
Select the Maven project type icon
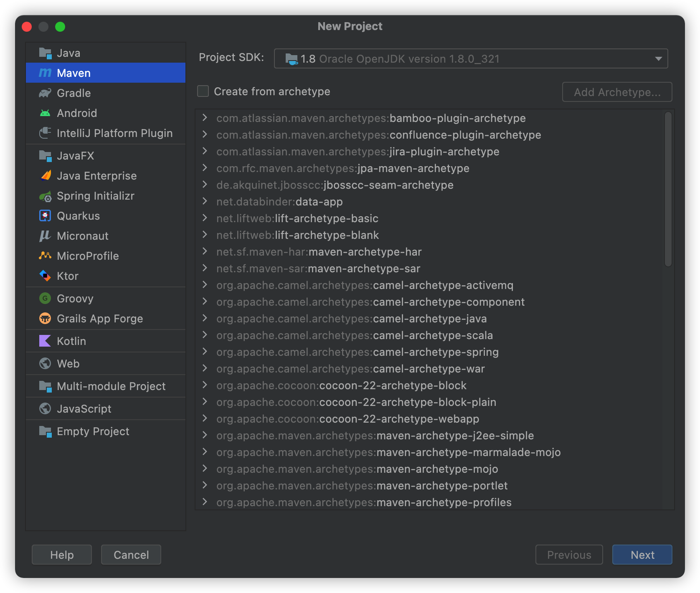tap(46, 73)
